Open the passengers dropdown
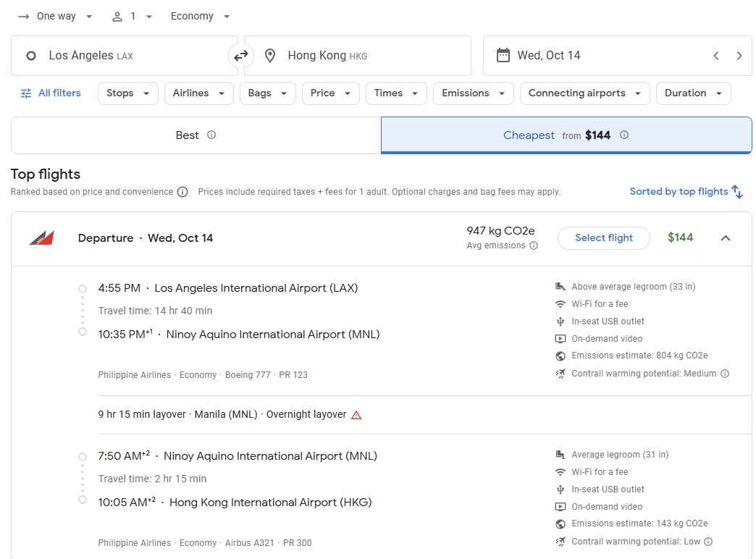 pos(132,17)
